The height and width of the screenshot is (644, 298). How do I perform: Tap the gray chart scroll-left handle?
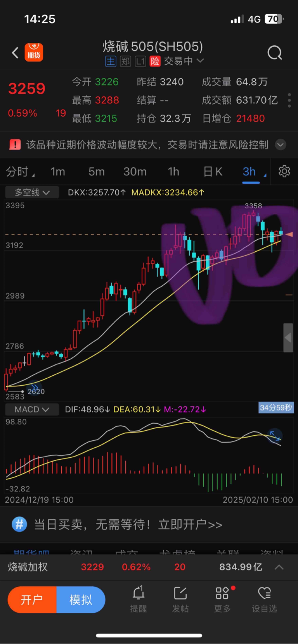tap(288, 338)
